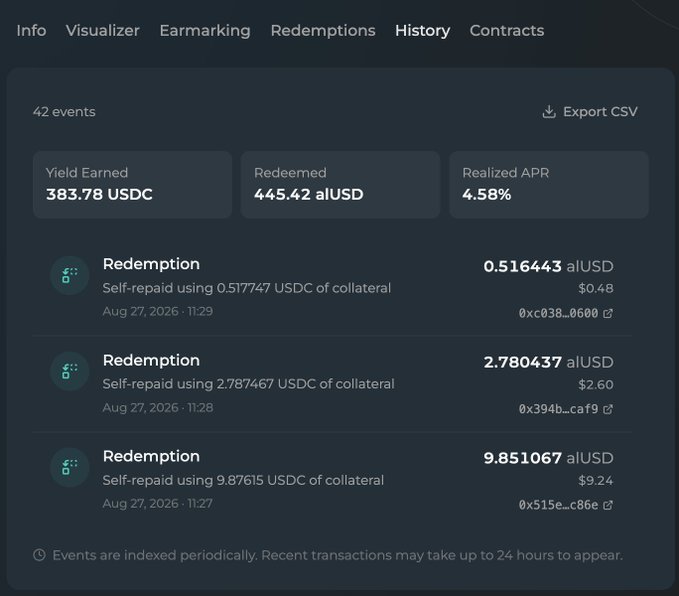Click 'Self-repaid using 9.87615 USDC of collateral'
Viewport: 679px width, 596px height.
point(243,480)
